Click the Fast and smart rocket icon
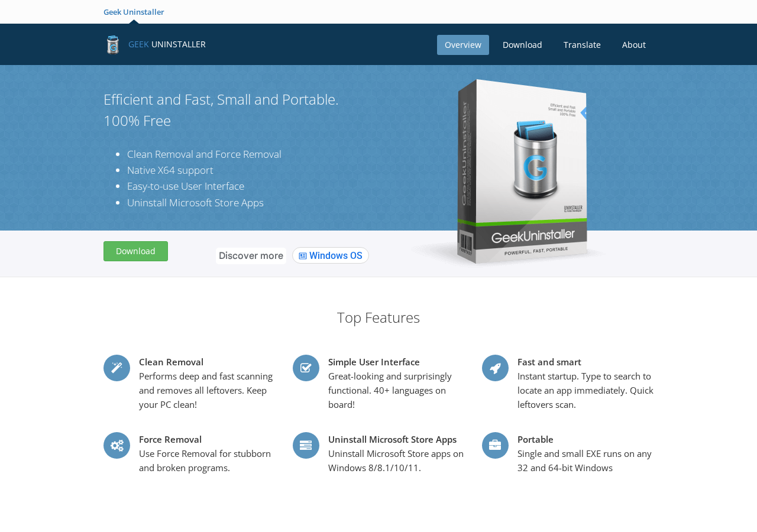757x532 pixels. coord(495,368)
